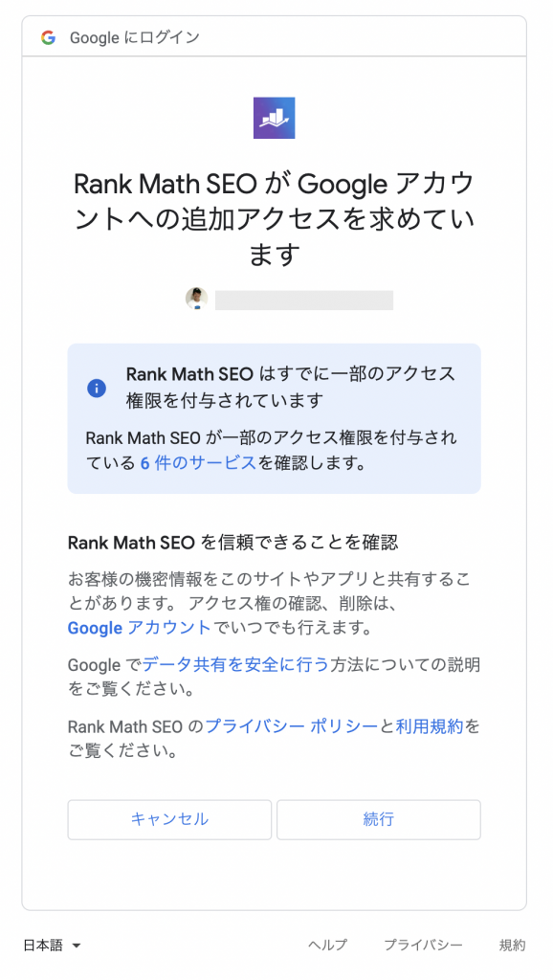Click the Google logo in header
Screen dimensions: 553x980
48,37
